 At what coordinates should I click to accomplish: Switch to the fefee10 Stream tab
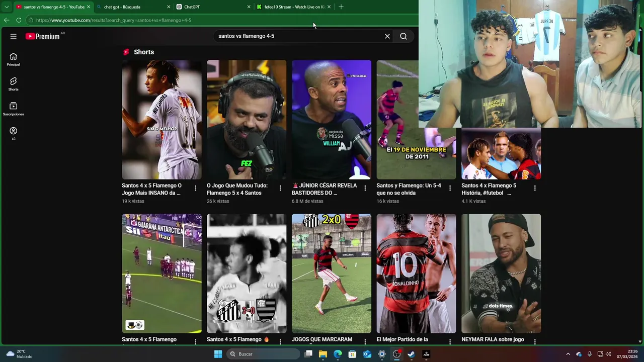[293, 7]
